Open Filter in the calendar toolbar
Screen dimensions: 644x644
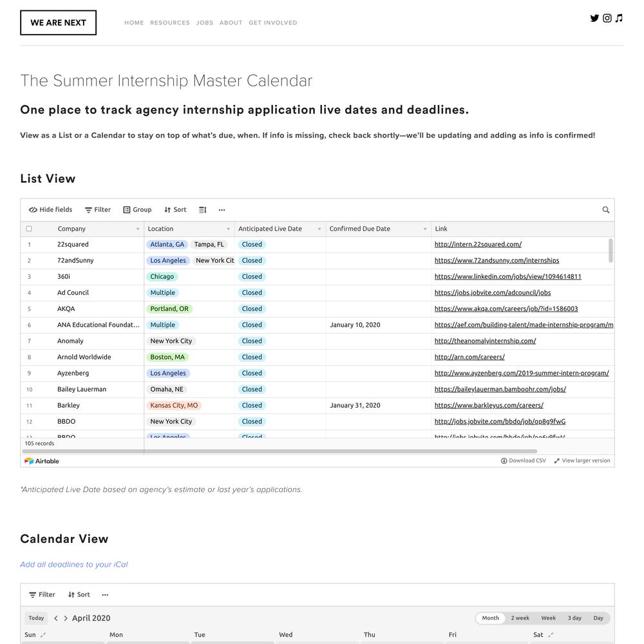point(42,594)
